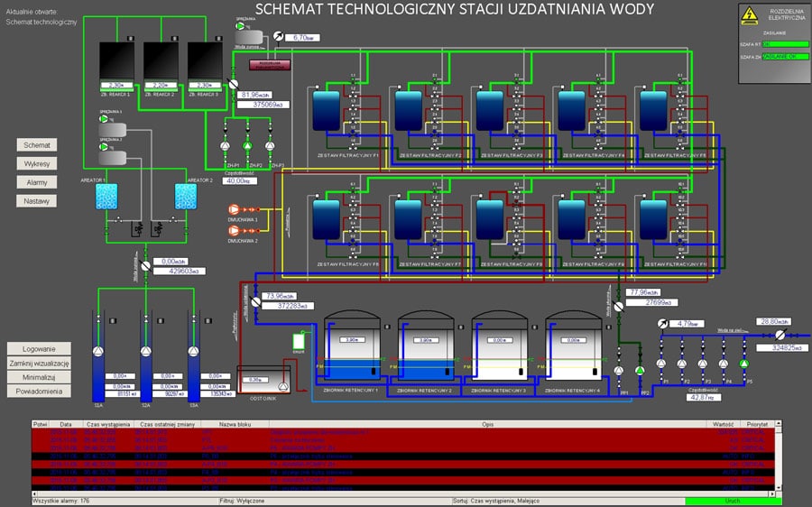
Task: Click the alarm list scroll-up arrow
Action: click(778, 424)
